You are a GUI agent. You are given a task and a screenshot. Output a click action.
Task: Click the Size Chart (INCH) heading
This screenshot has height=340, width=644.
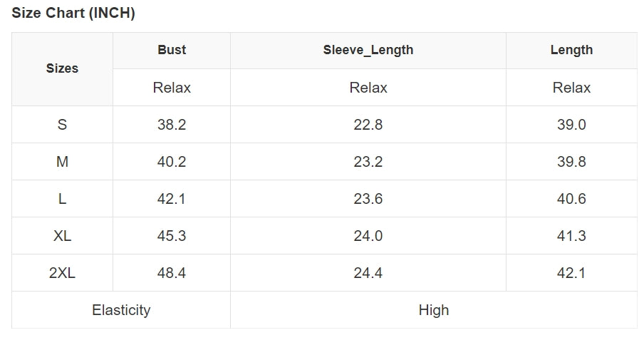point(73,13)
